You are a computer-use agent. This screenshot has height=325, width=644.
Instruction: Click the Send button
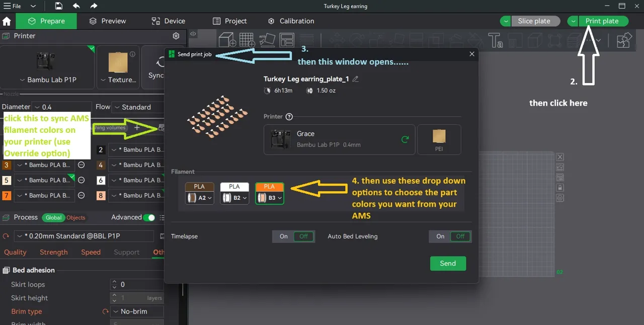click(448, 263)
